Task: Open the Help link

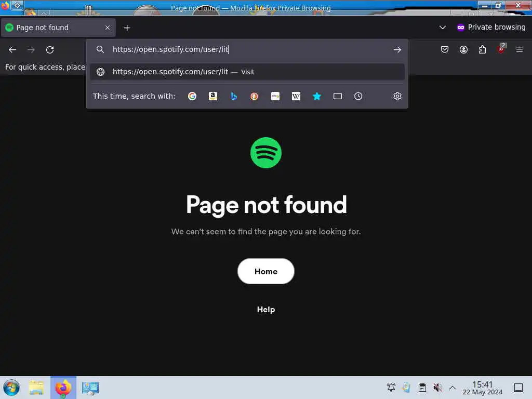Action: [266, 310]
